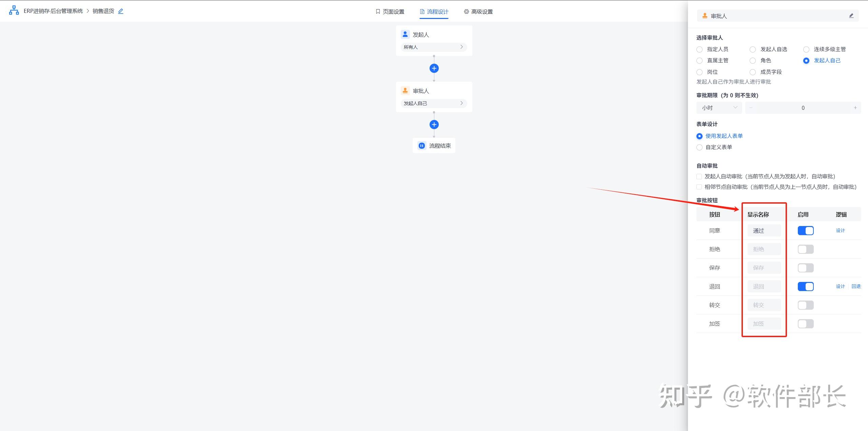Expand the 发起人自己 row in 审批人 node
Screen dimensions: 868x431
pos(434,103)
